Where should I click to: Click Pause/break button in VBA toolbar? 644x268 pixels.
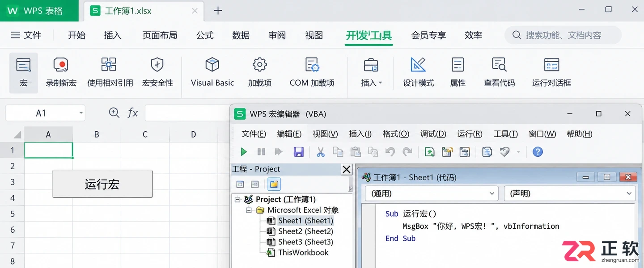pos(261,152)
